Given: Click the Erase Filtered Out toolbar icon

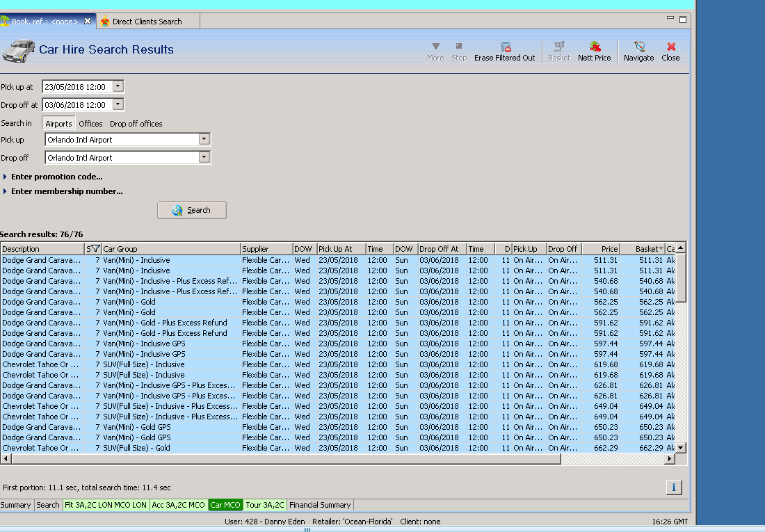Looking at the screenshot, I should click(x=505, y=47).
